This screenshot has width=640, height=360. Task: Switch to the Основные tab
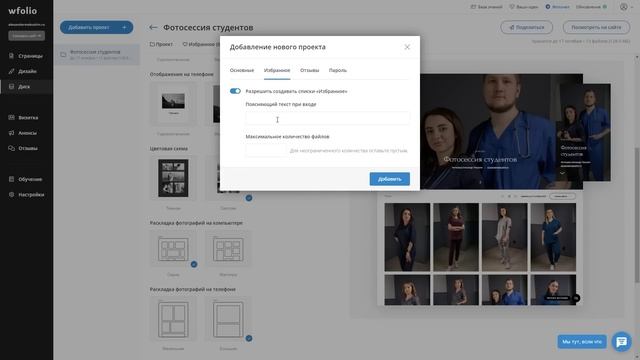tap(242, 71)
